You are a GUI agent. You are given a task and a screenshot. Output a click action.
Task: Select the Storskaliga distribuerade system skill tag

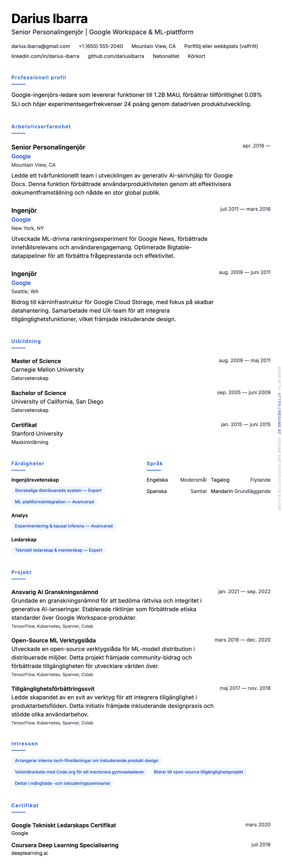58,491
